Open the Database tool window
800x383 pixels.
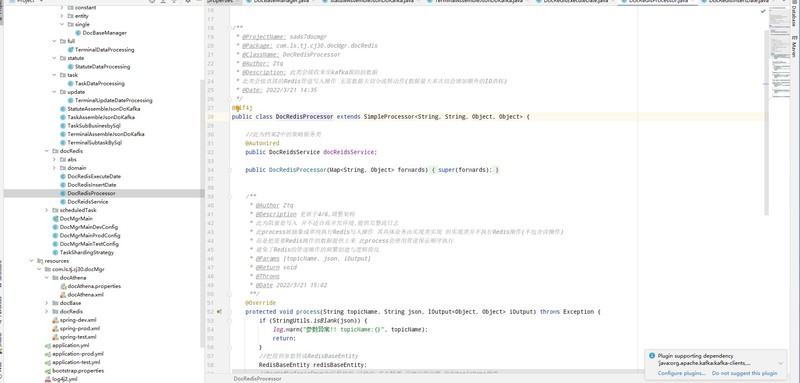794,15
